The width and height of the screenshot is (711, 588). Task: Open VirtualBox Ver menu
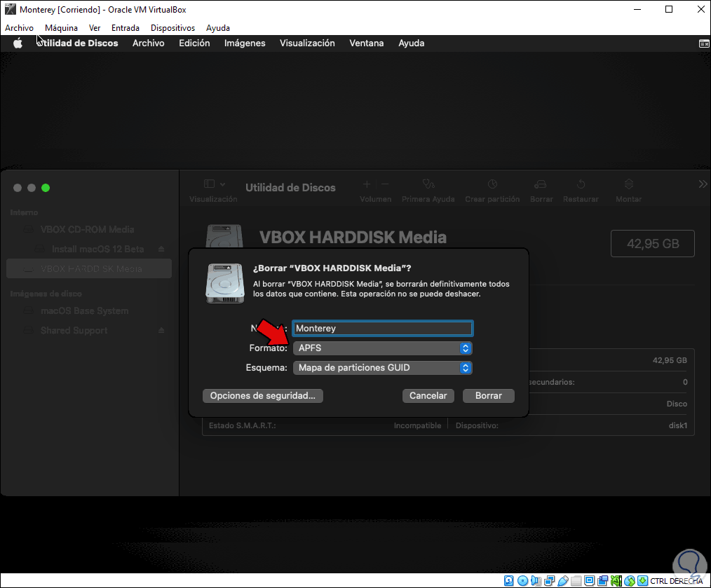[95, 27]
